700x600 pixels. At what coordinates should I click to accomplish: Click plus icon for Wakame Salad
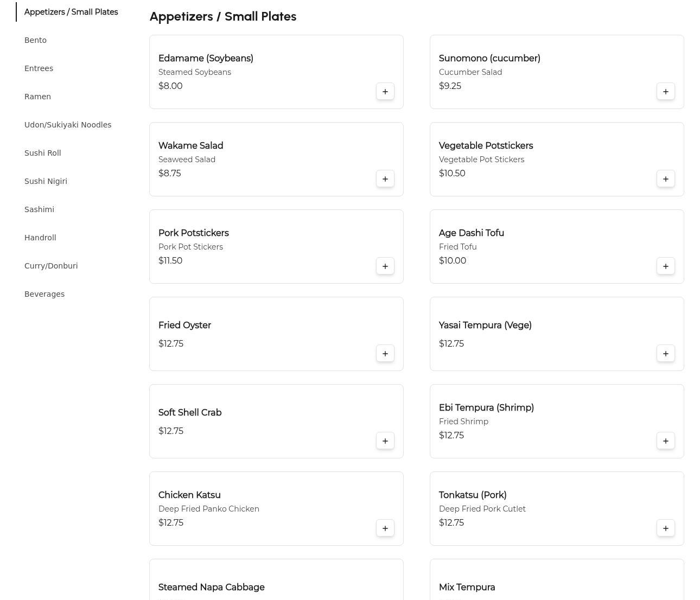click(385, 179)
